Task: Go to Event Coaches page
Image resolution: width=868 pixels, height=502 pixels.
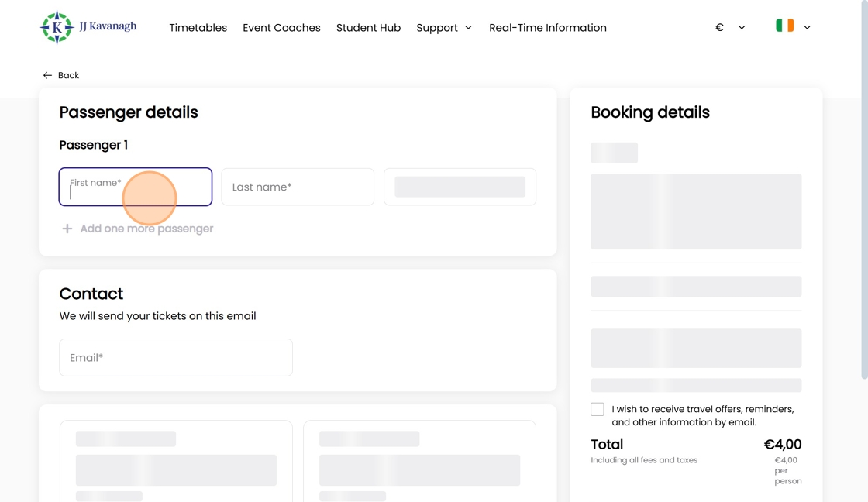Action: point(281,28)
